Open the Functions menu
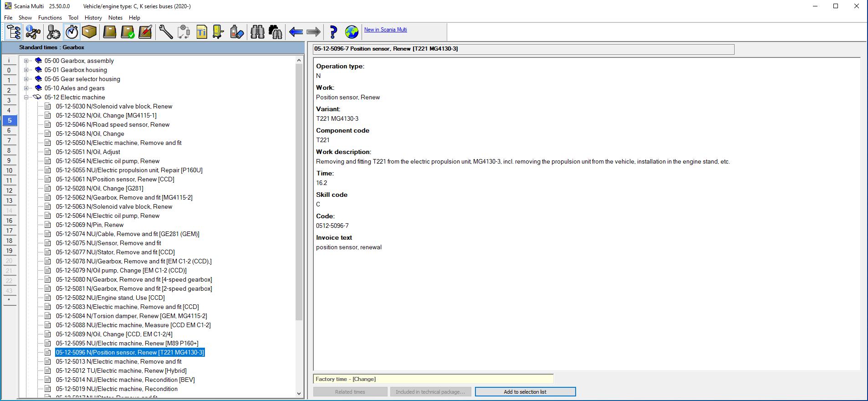The height and width of the screenshot is (401, 868). click(50, 18)
